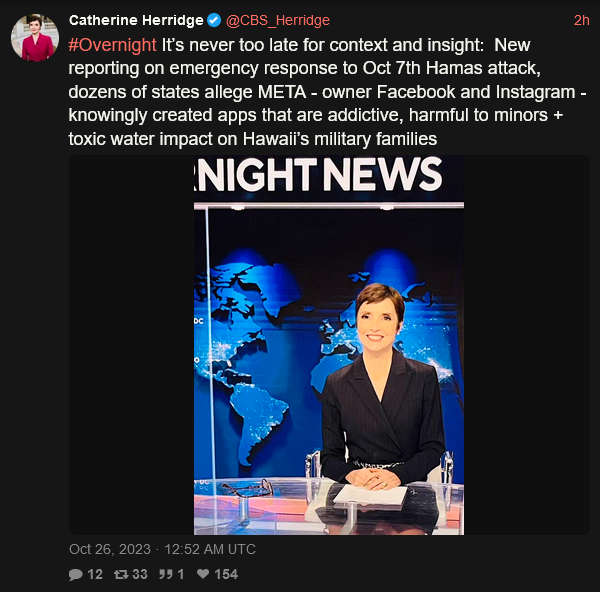Screen dimensions: 600x592
Task: Click the retweet count 33
Action: (x=140, y=574)
